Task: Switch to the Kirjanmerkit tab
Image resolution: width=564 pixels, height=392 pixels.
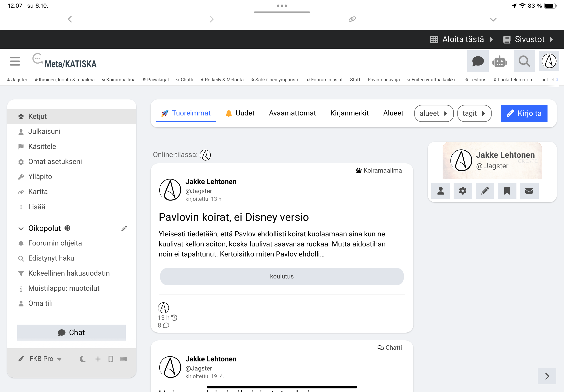Action: click(349, 113)
